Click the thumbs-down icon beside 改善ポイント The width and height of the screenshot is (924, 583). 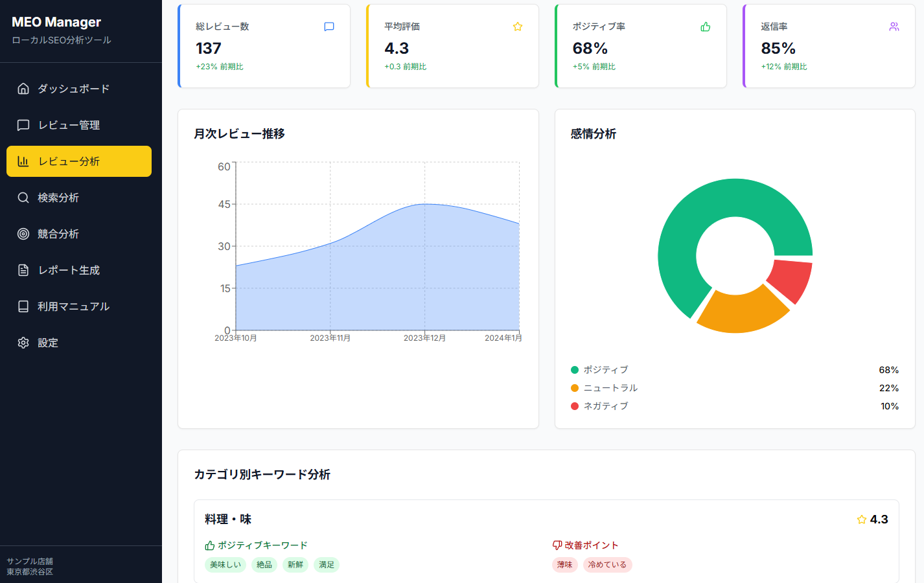point(556,545)
